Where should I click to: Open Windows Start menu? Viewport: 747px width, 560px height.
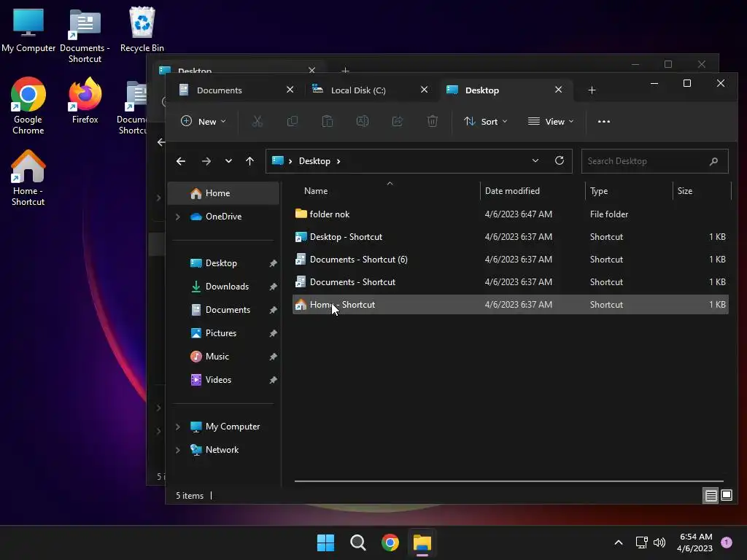(x=326, y=542)
